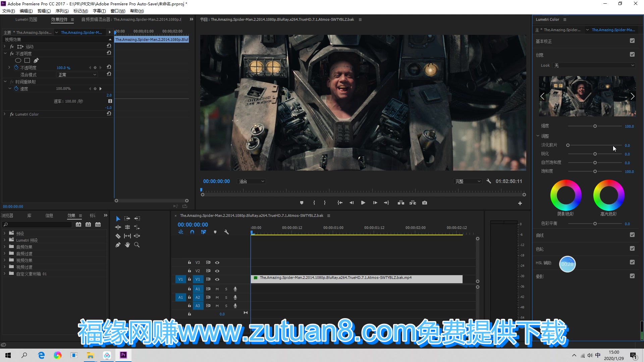Click the lift/extract frame icon

[x=401, y=203]
